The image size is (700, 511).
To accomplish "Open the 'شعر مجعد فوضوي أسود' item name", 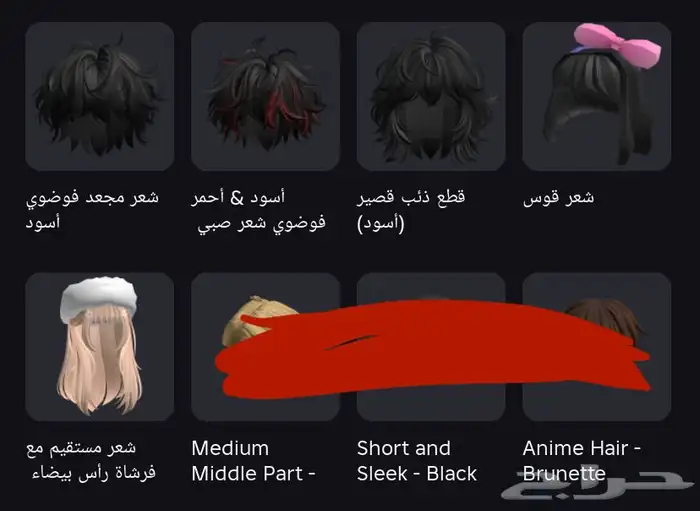I will coord(92,209).
